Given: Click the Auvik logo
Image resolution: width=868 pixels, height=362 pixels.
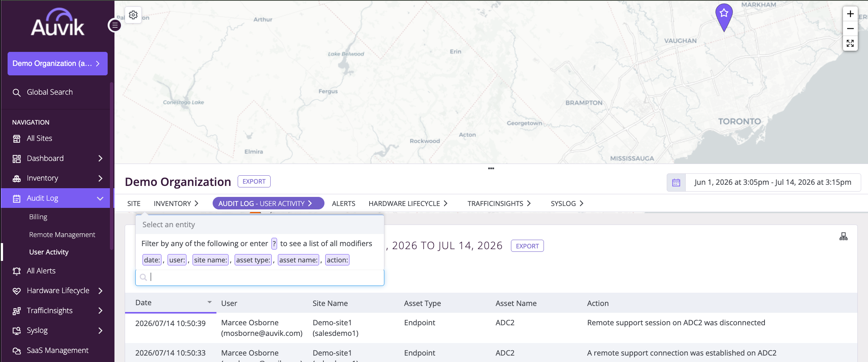Looking at the screenshot, I should pyautogui.click(x=58, y=22).
